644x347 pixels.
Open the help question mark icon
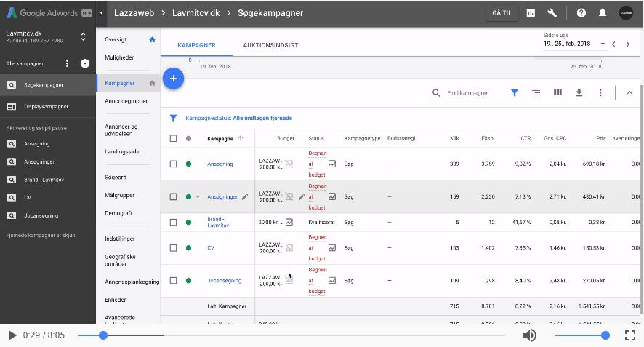581,13
